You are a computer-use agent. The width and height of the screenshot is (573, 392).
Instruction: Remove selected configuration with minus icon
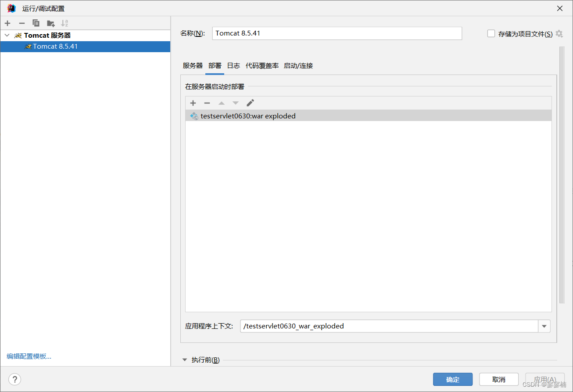pyautogui.click(x=22, y=23)
